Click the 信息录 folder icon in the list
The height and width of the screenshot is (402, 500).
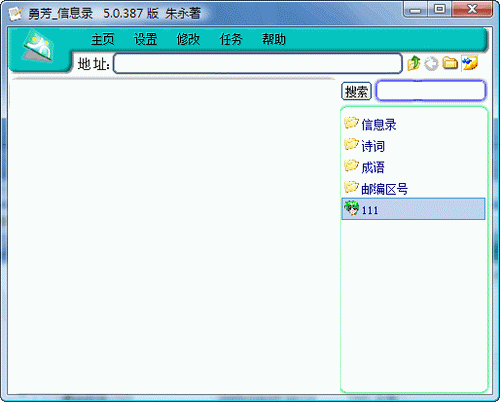tap(351, 123)
